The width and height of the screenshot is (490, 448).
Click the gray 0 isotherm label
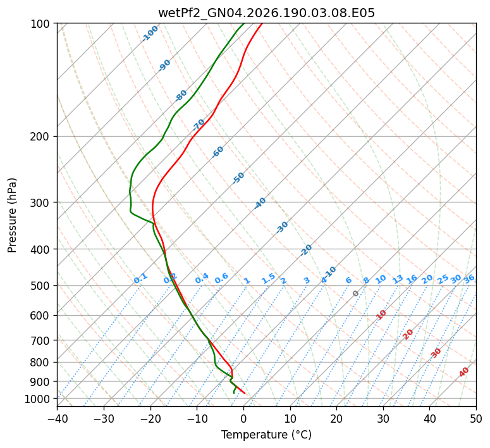click(355, 294)
